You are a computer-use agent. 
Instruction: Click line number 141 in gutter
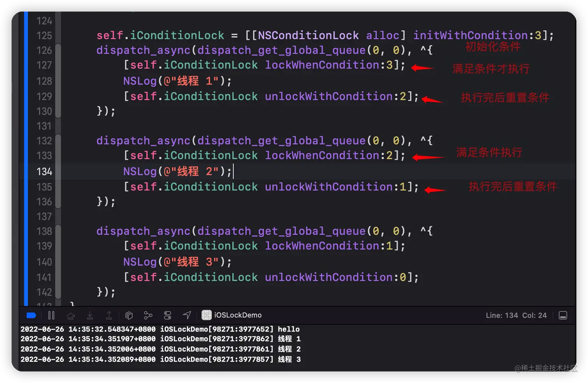(44, 277)
